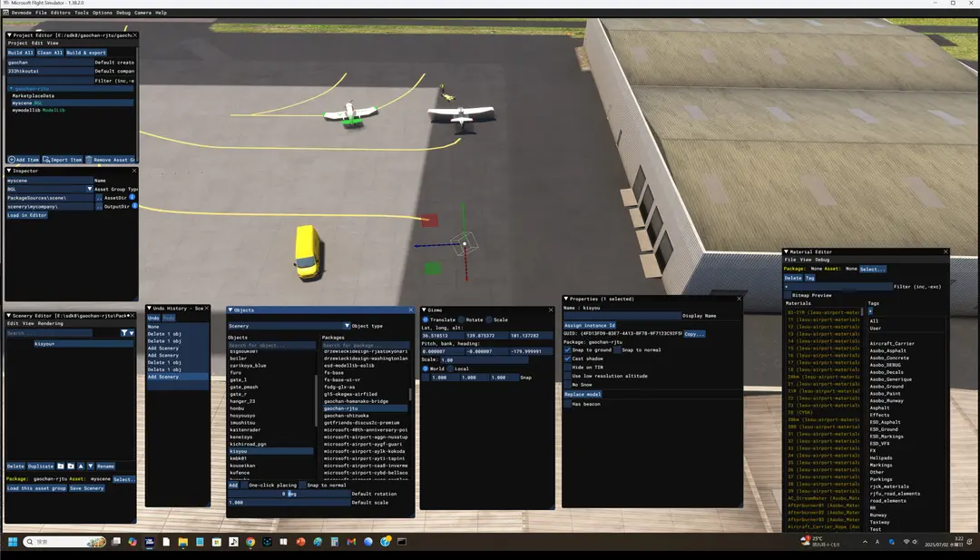
Task: Open the Editors menu in top bar
Action: pyautogui.click(x=61, y=13)
